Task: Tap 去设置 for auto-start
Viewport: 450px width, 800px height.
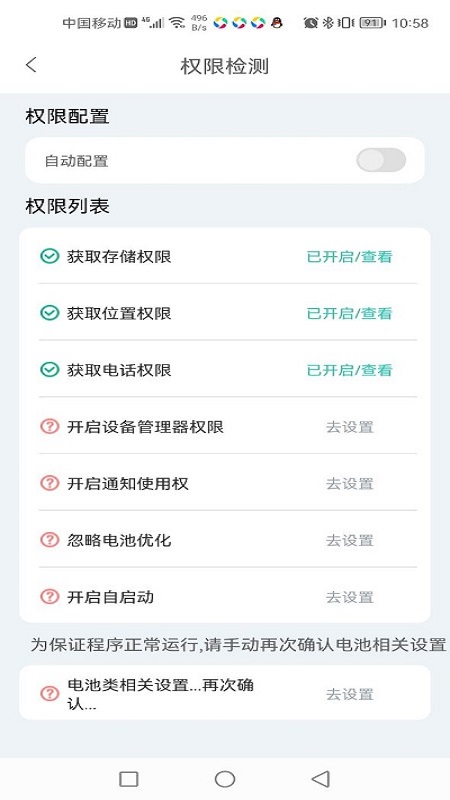Action: [x=350, y=596]
